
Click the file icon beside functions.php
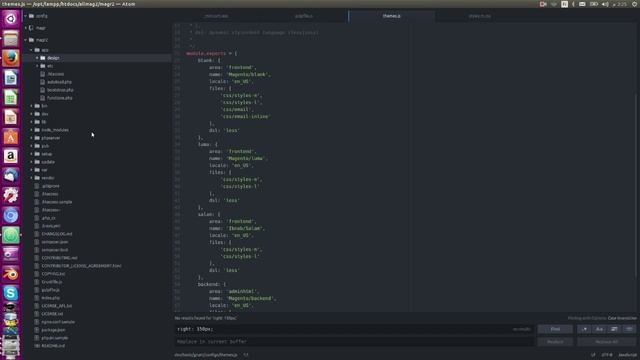[42, 98]
